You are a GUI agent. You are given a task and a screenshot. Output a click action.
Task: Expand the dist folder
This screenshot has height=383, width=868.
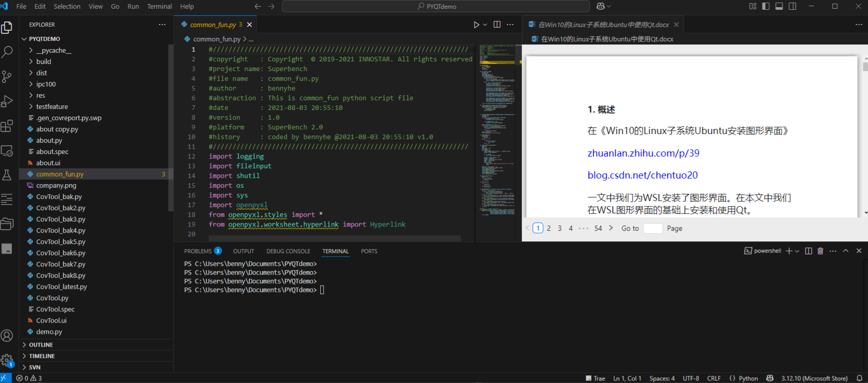pyautogui.click(x=41, y=73)
